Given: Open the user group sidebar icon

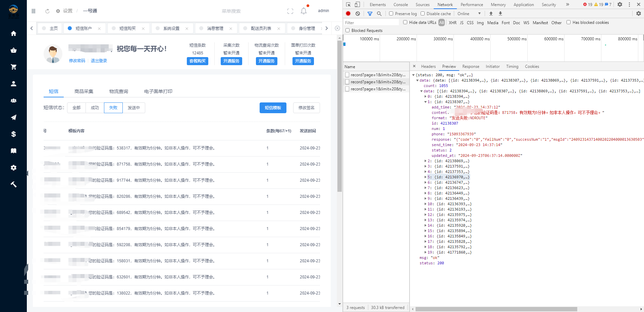Looking at the screenshot, I should click(13, 101).
